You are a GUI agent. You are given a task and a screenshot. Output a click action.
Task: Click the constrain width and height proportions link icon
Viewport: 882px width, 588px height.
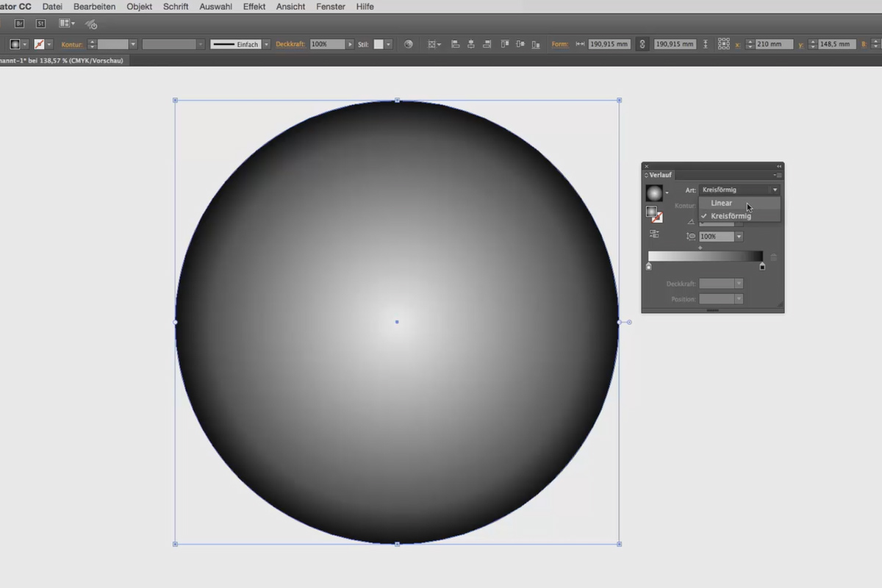642,44
